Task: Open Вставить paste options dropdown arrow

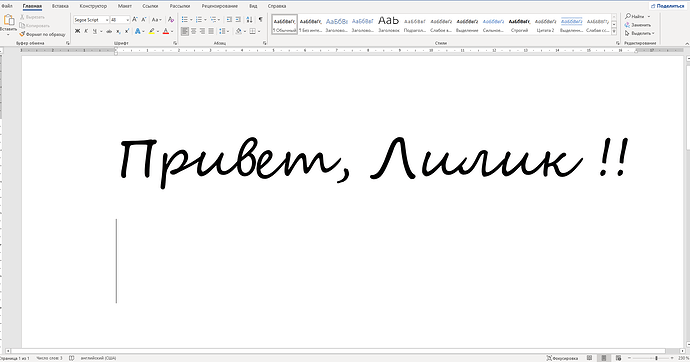Action: click(8, 34)
